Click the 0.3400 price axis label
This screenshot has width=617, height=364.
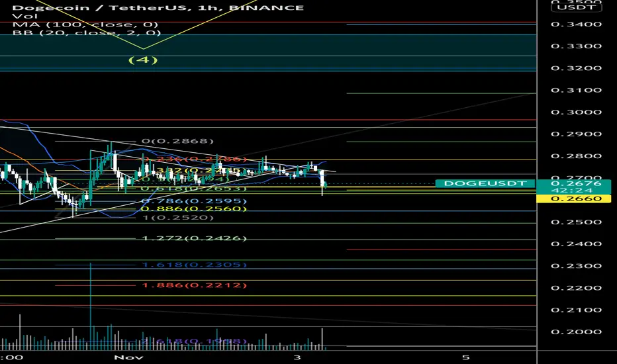(576, 24)
